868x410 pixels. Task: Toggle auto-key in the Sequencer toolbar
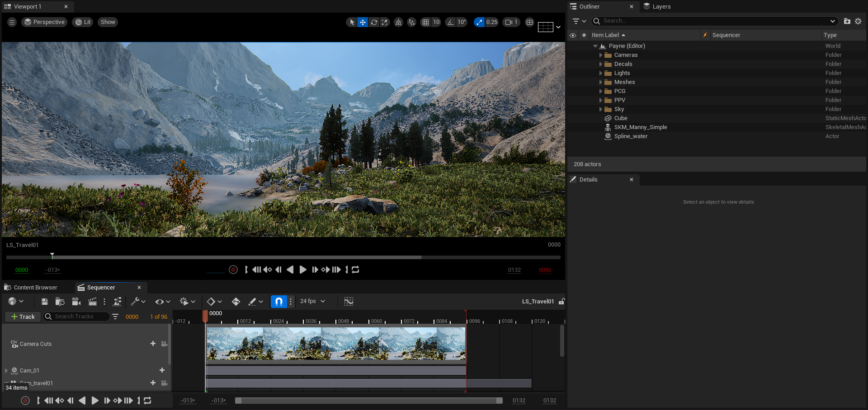click(236, 302)
